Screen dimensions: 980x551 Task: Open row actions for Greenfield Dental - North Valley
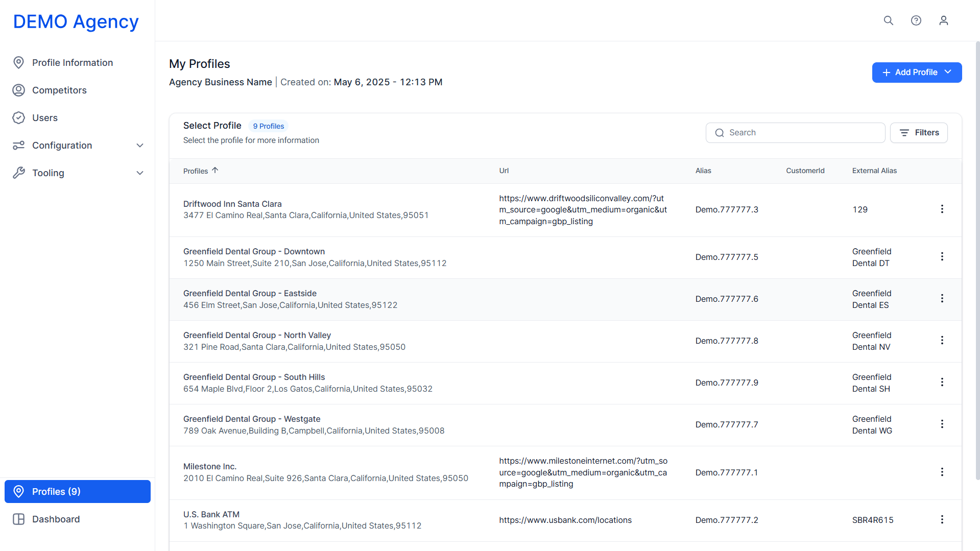pyautogui.click(x=942, y=341)
